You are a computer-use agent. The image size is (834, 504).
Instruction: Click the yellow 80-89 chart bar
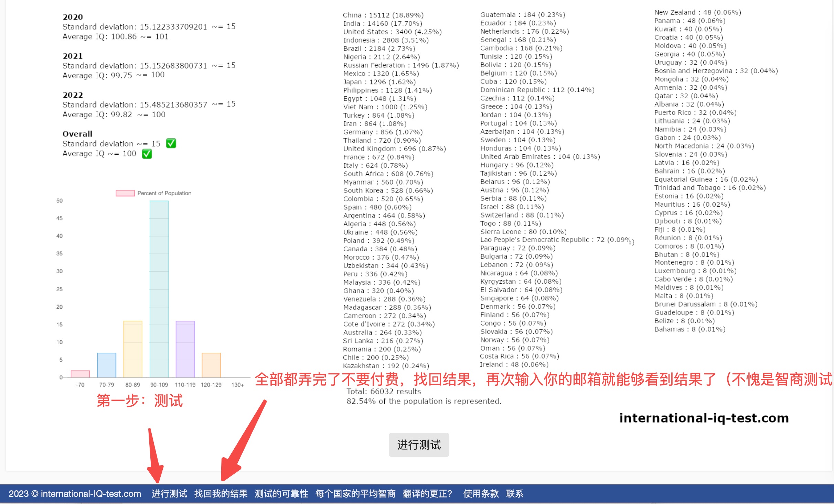point(133,349)
